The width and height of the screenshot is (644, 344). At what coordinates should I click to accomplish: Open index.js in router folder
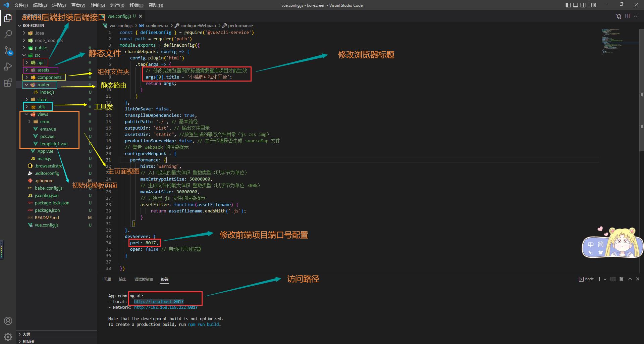(57, 92)
